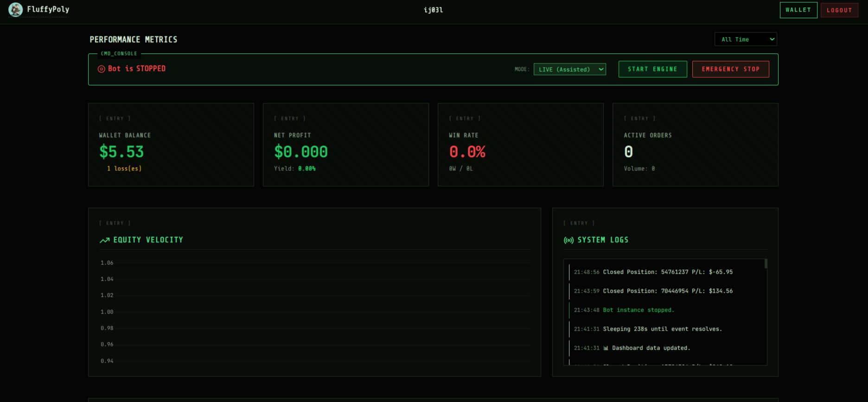The height and width of the screenshot is (402, 868).
Task: Click the System Logs broadcast icon
Action: [568, 240]
